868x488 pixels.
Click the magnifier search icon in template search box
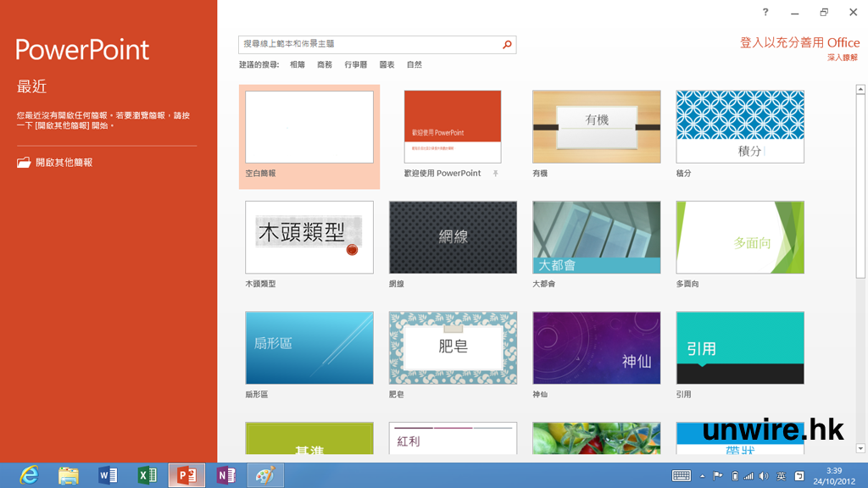tap(507, 45)
